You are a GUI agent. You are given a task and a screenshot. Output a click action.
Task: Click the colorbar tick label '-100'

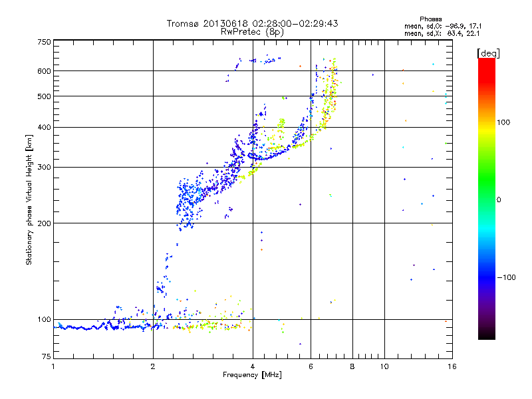tap(506, 277)
